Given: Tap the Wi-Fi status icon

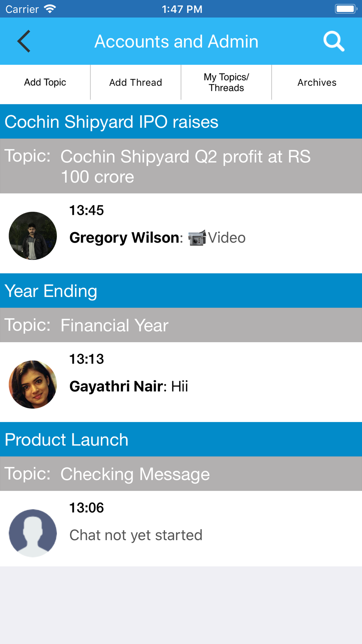Looking at the screenshot, I should (x=50, y=9).
